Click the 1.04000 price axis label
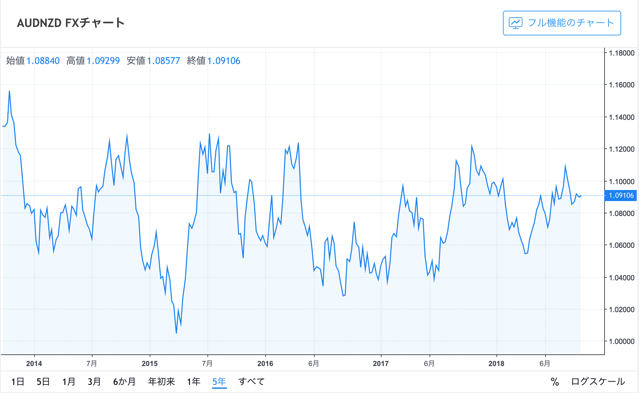This screenshot has width=639, height=393. tap(621, 278)
